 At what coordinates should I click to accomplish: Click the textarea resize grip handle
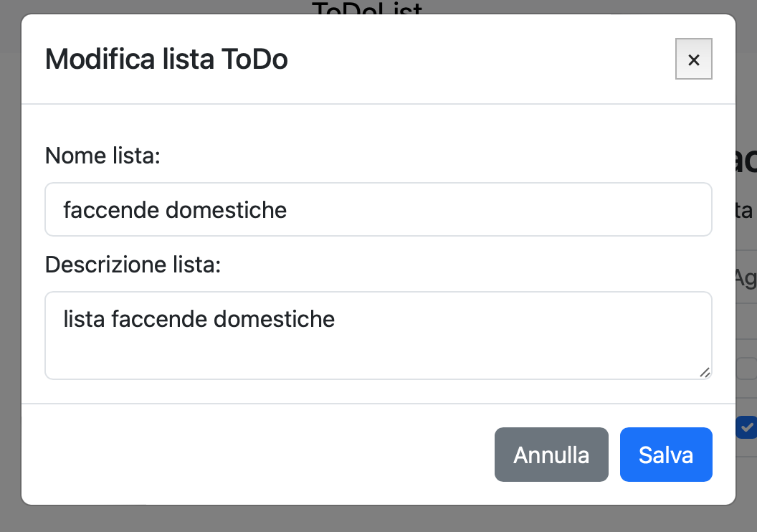coord(705,373)
